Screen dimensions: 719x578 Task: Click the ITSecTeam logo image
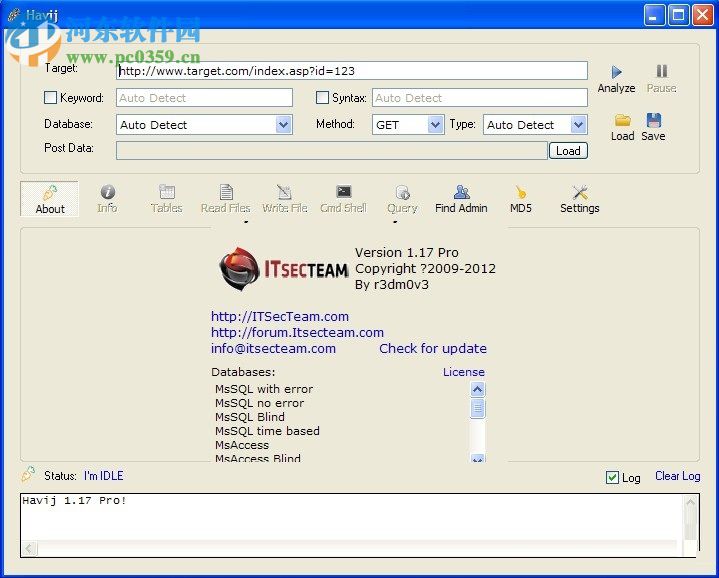284,269
